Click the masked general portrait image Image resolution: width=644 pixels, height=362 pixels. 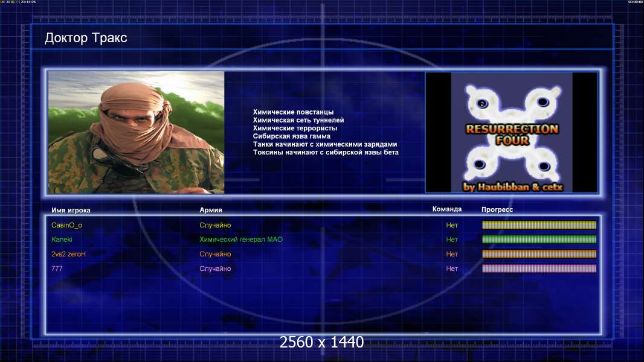[x=137, y=132]
